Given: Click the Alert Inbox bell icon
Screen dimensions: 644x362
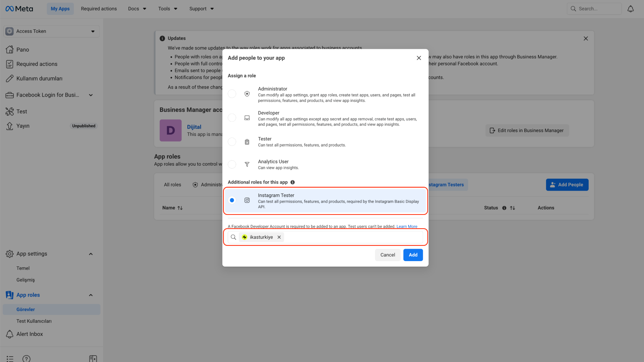Looking at the screenshot, I should (x=10, y=334).
